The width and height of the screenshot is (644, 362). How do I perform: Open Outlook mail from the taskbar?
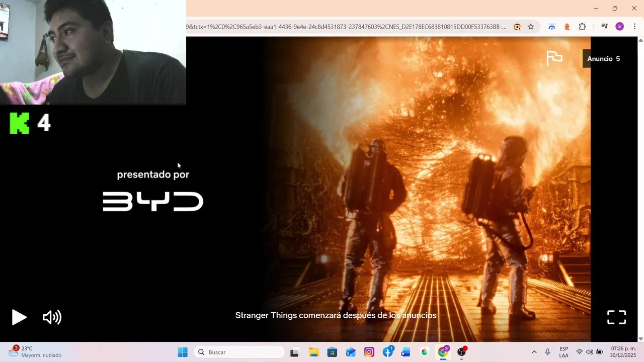click(x=351, y=352)
